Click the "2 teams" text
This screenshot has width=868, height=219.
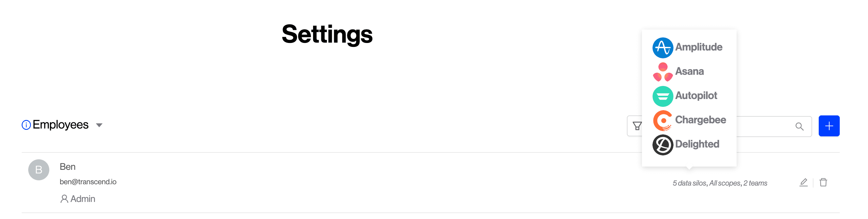pyautogui.click(x=755, y=183)
